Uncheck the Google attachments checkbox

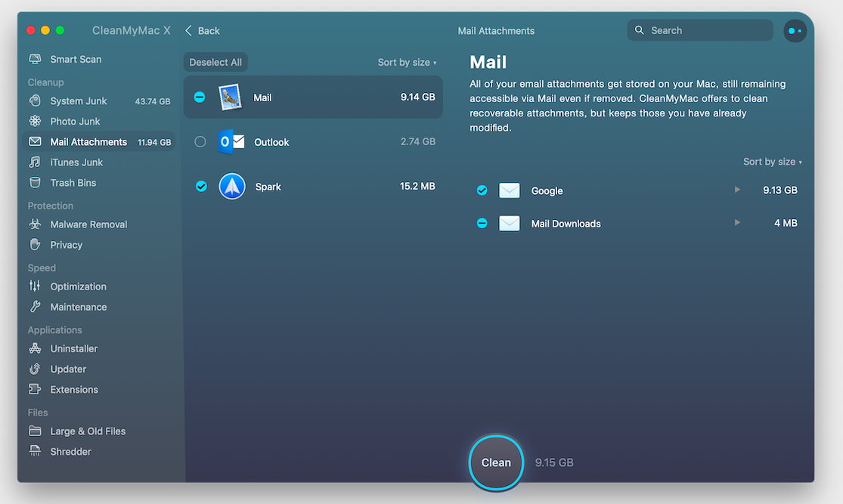482,190
